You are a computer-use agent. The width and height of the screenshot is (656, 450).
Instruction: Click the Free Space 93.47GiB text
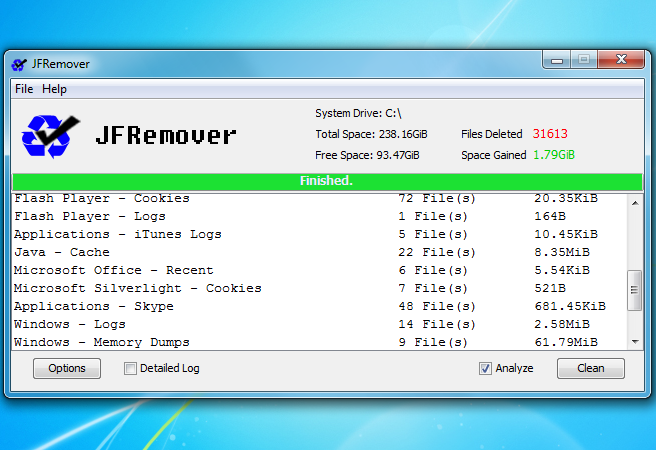pyautogui.click(x=367, y=155)
